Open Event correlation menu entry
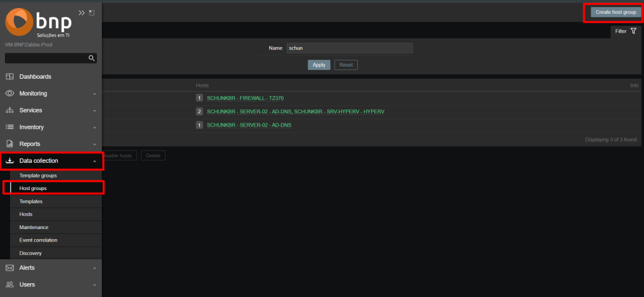 point(38,240)
